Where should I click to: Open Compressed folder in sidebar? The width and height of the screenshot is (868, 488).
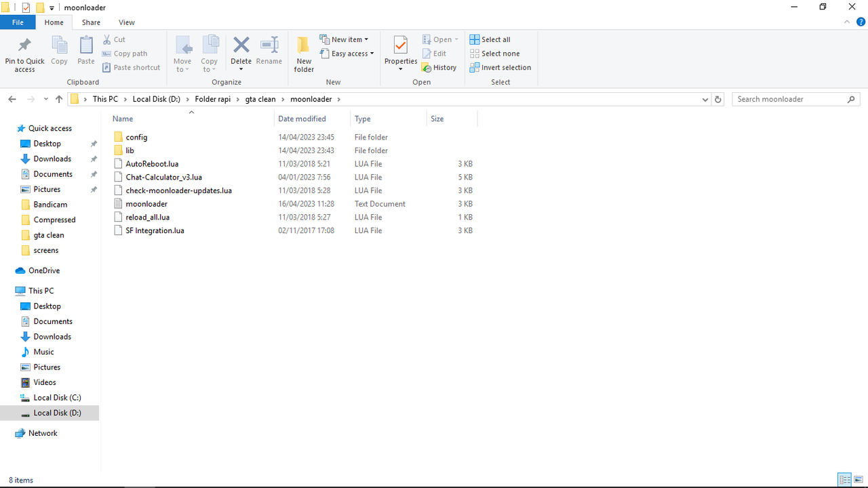54,220
